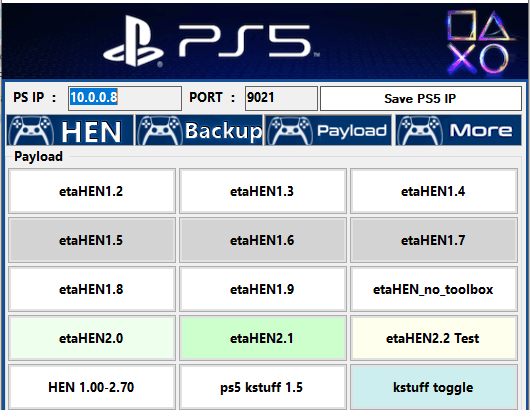This screenshot has width=530, height=410.
Task: Send the etaHEN1.9 payload
Action: click(263, 289)
